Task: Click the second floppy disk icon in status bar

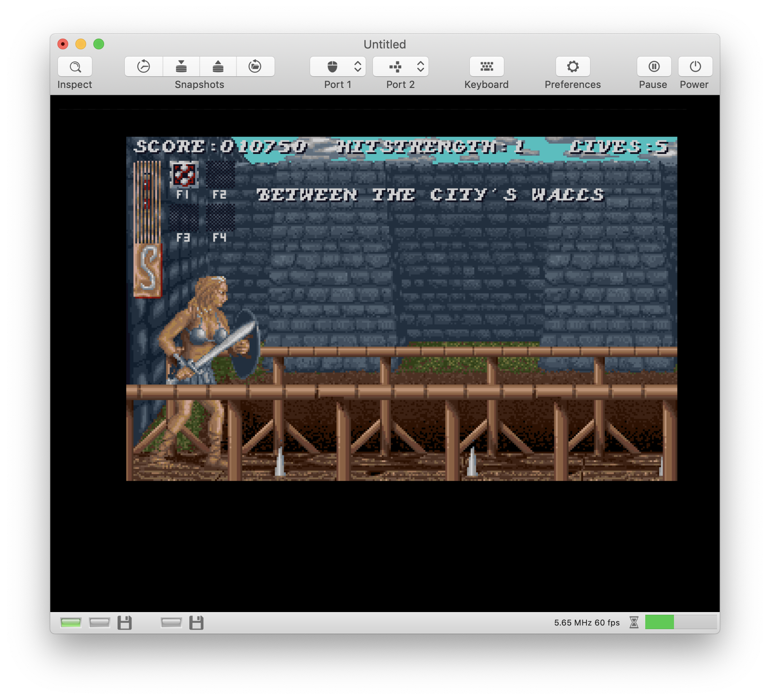Action: [197, 623]
